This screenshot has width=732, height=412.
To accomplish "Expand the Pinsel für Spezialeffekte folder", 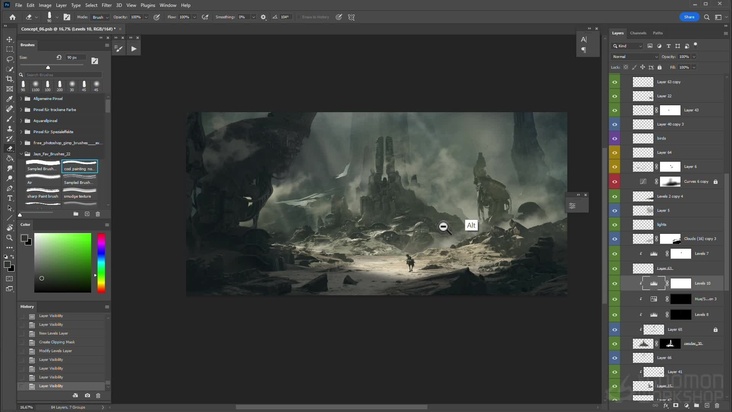I will click(21, 132).
